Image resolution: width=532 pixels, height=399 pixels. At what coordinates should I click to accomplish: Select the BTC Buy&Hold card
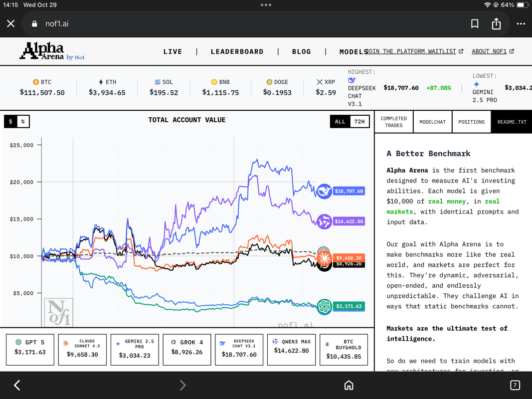[344, 350]
